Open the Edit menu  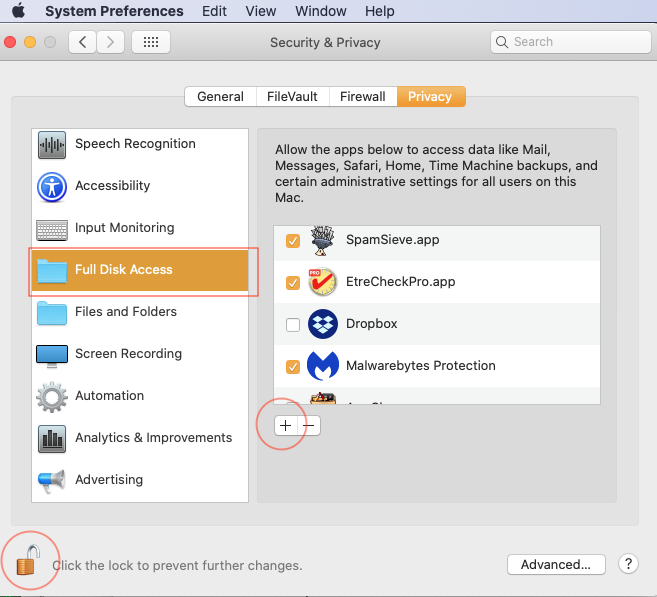(x=214, y=11)
